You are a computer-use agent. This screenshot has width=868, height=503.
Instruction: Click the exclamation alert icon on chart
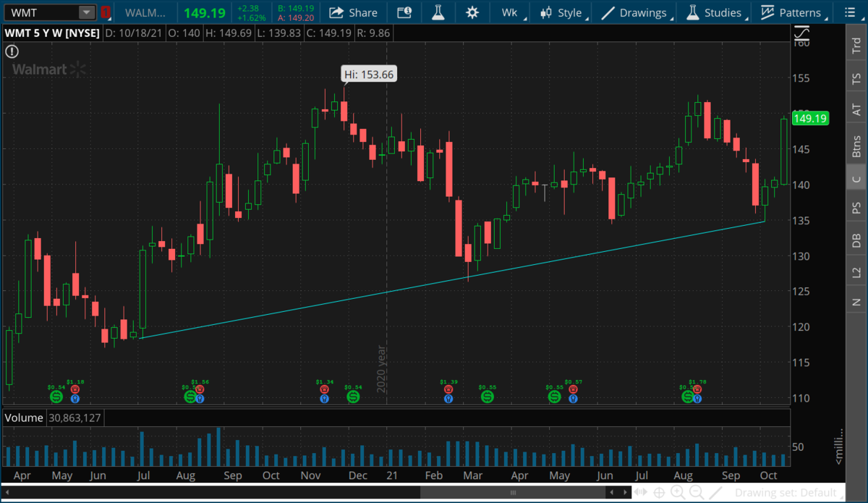[12, 51]
